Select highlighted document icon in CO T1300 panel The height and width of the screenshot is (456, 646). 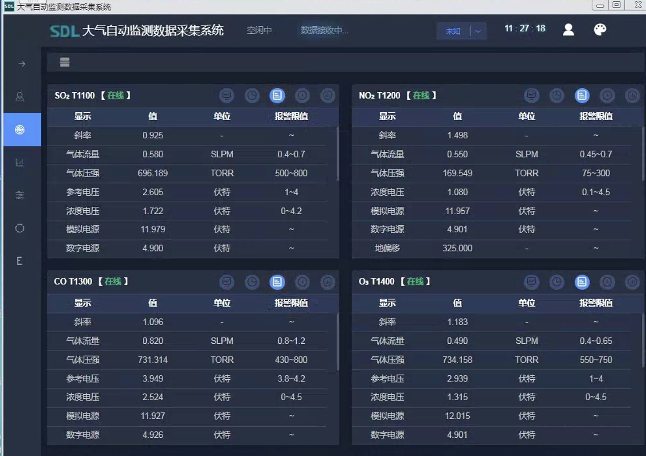277,282
